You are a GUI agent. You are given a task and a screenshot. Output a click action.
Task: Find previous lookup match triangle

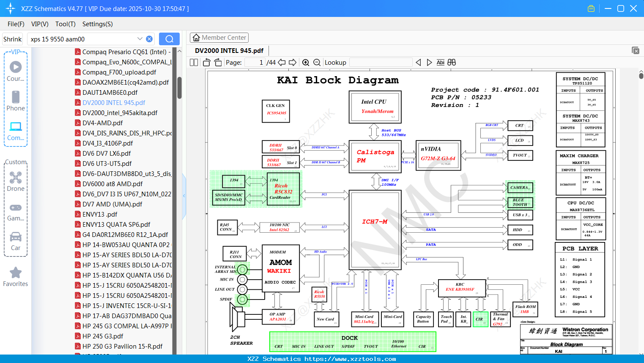(x=418, y=63)
